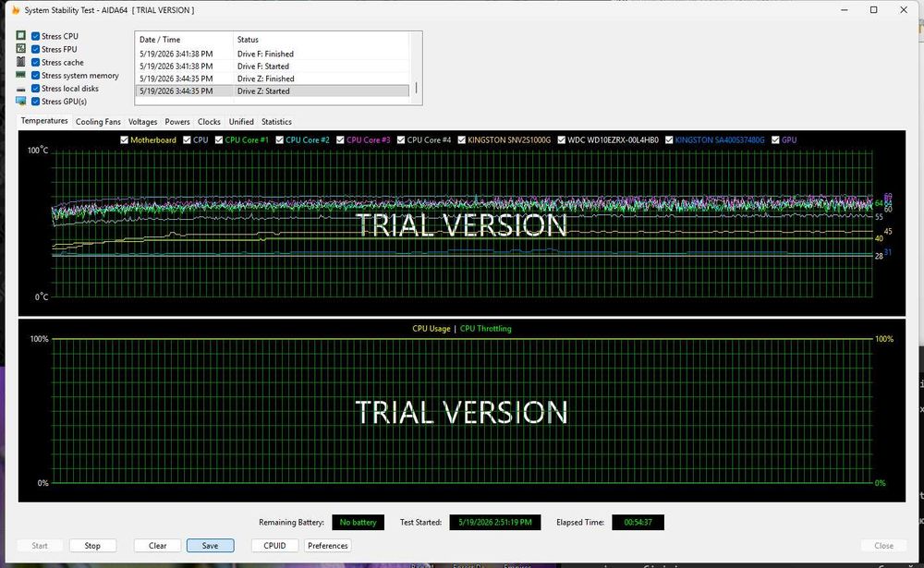The height and width of the screenshot is (568, 924).
Task: Click the disk drive icon beside Stress local disks
Action: 20,89
